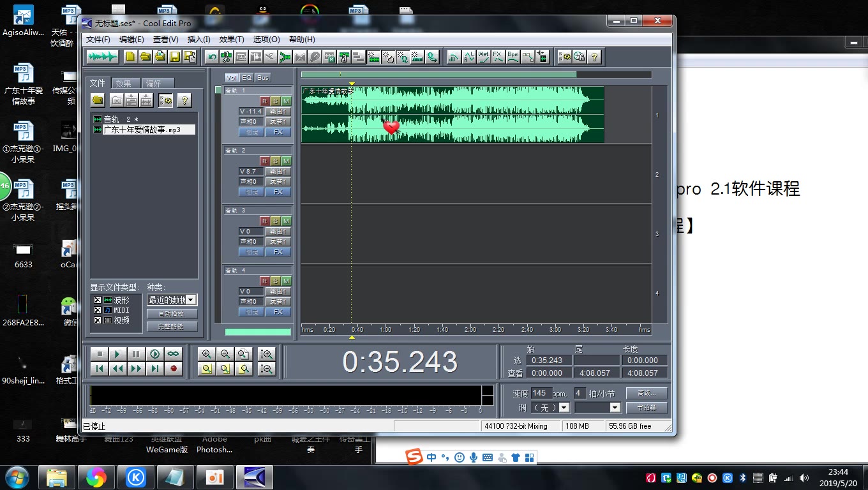Open the 调 key dropdown
The image size is (868, 490).
click(564, 407)
